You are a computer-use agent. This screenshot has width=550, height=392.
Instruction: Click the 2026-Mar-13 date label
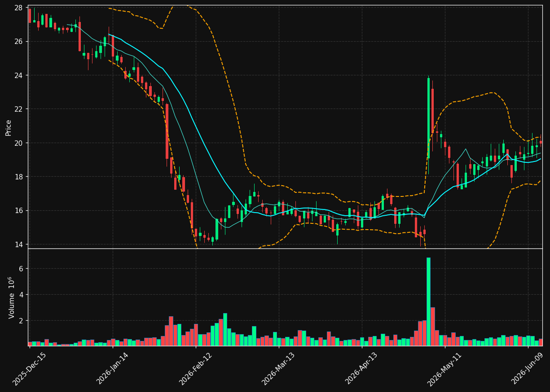(278, 369)
